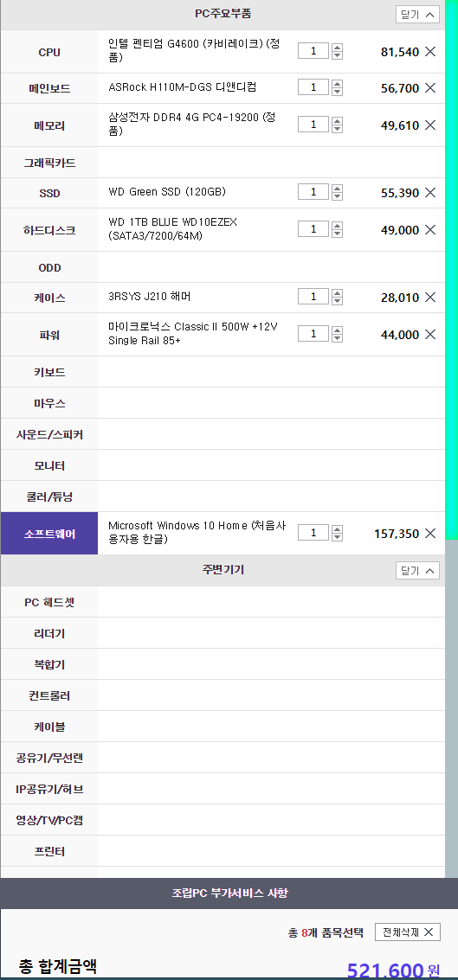Select the 그래픽카드 category
The height and width of the screenshot is (980, 458).
pyautogui.click(x=49, y=163)
